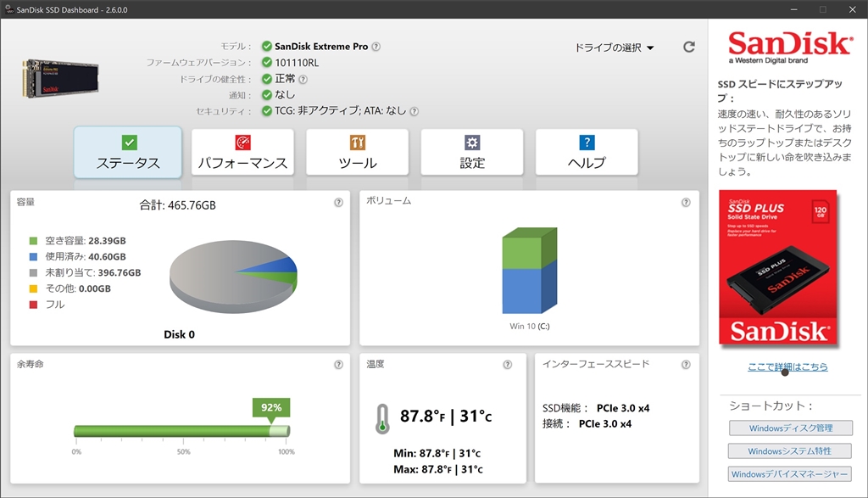The image size is (868, 498).
Task: Open help icon in the ボリューム panel
Action: pos(686,203)
